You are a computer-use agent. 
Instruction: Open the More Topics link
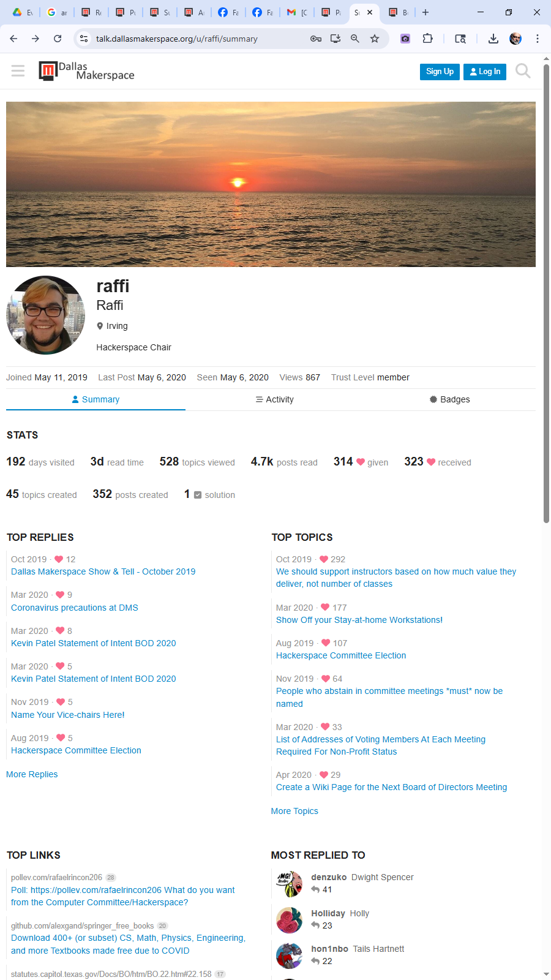coord(294,811)
